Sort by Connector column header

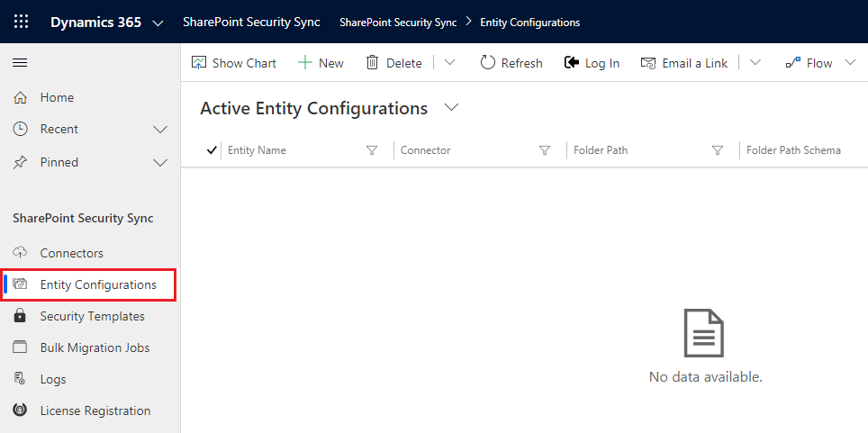tap(425, 150)
